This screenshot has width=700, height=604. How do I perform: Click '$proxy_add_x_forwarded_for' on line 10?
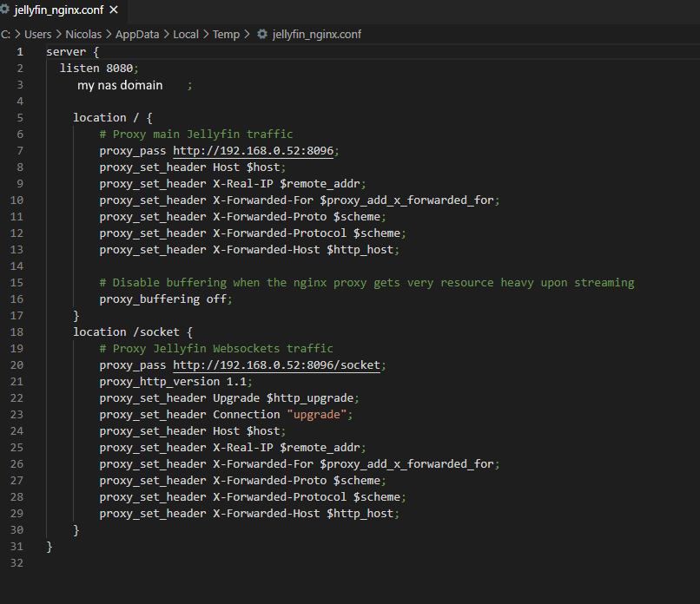pyautogui.click(x=406, y=200)
